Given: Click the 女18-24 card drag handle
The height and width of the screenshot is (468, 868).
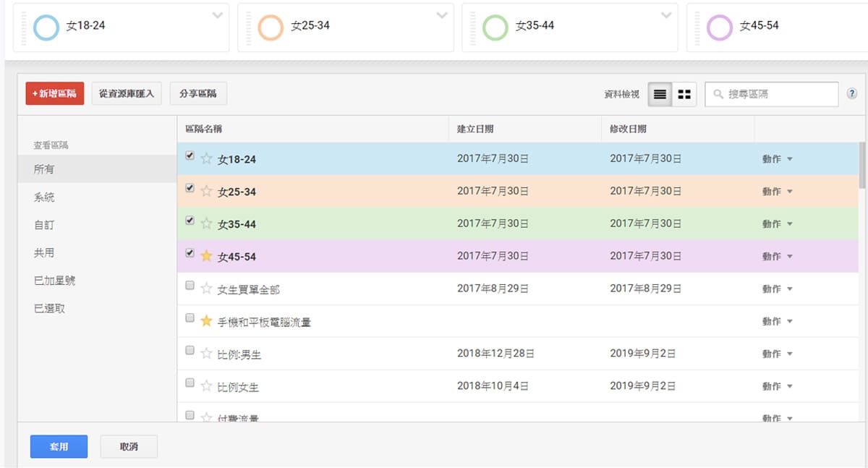Looking at the screenshot, I should 24,27.
